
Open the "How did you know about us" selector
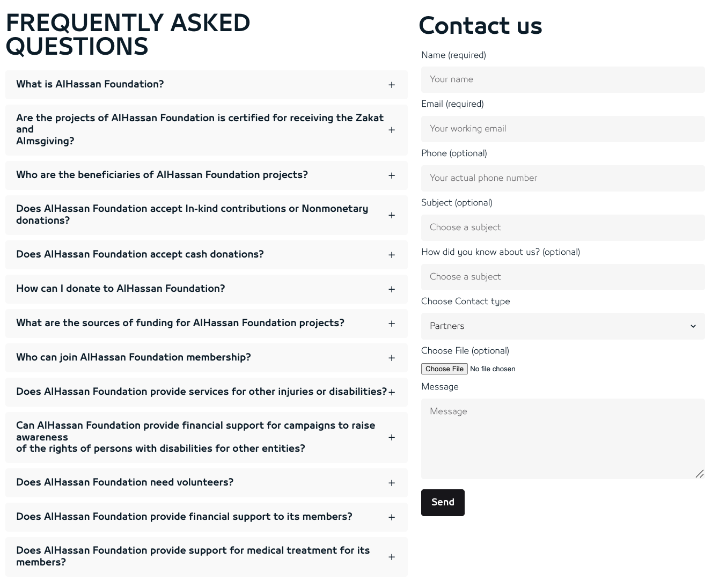pyautogui.click(x=563, y=277)
